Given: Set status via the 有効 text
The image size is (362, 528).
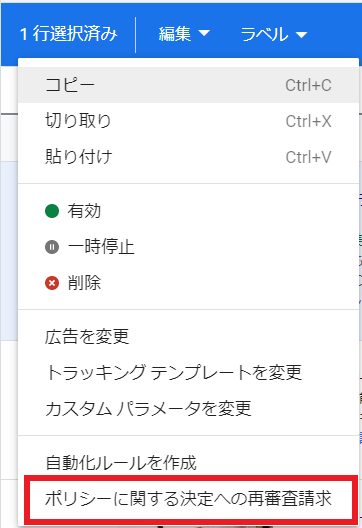Looking at the screenshot, I should pos(84,211).
